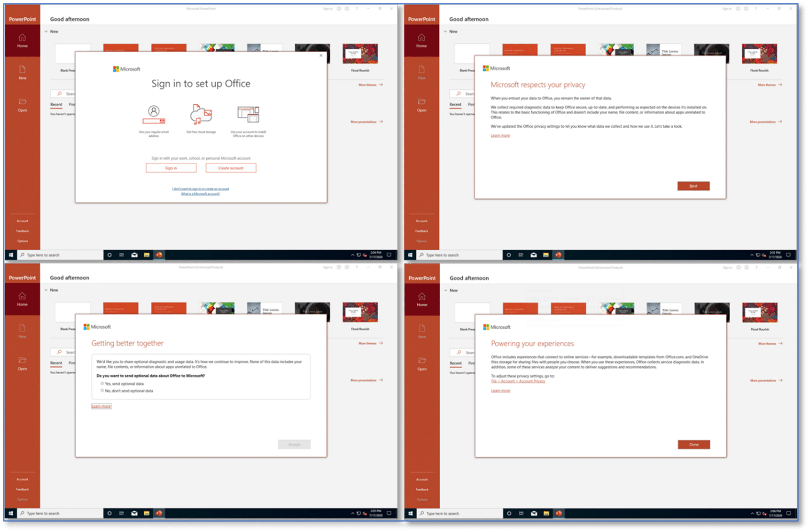Image resolution: width=809 pixels, height=532 pixels.
Task: Open More themes in Getting better together screenshot
Action: [370, 344]
